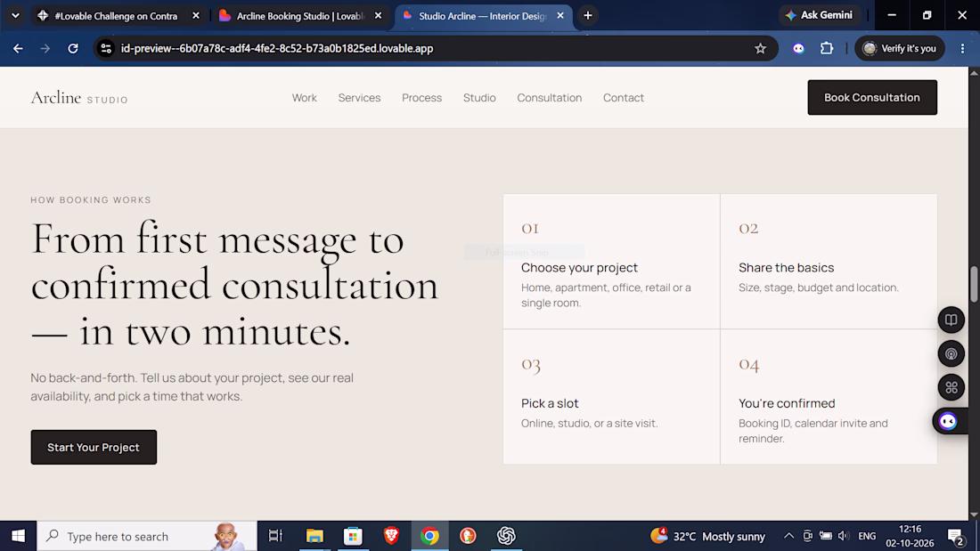This screenshot has height=551, width=980.
Task: Switch to the Arcline Booking Studio tab
Action: (x=300, y=16)
